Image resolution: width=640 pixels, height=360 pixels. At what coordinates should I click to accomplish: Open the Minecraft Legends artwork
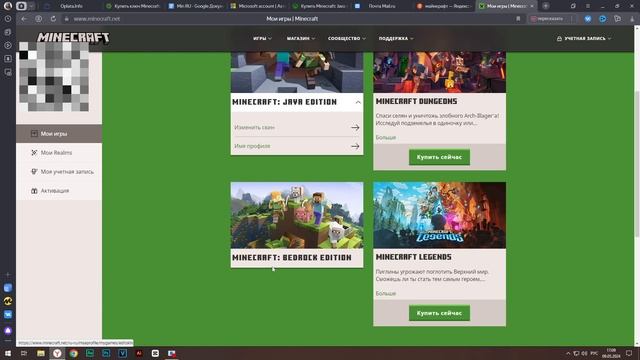[439, 215]
